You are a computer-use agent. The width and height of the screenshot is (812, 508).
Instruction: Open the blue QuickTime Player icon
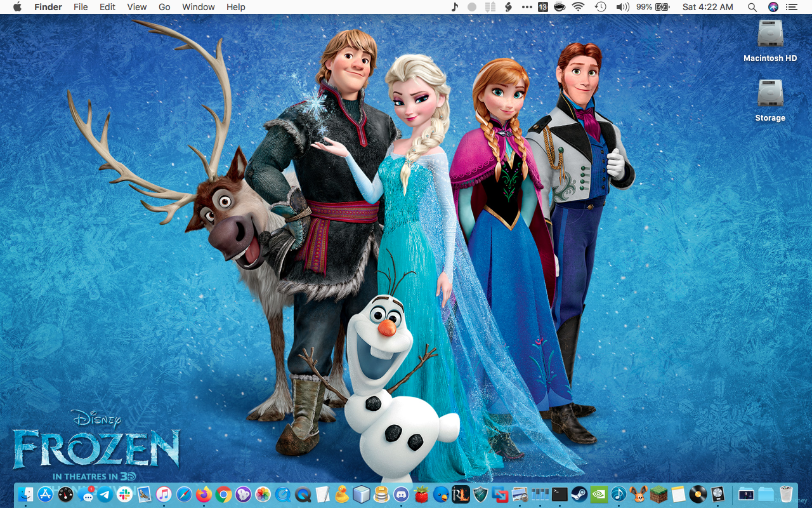pyautogui.click(x=283, y=494)
